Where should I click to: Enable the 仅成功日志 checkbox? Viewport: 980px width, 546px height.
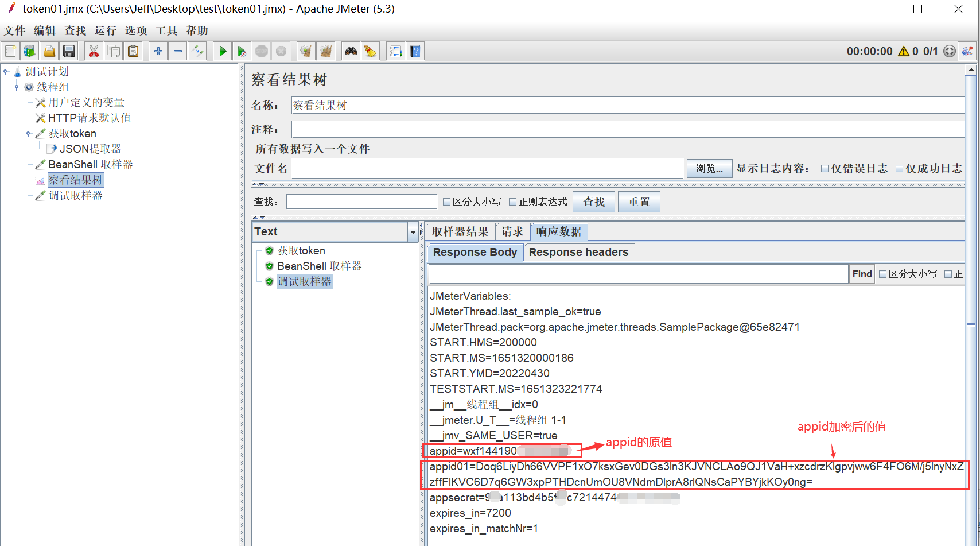coord(900,169)
